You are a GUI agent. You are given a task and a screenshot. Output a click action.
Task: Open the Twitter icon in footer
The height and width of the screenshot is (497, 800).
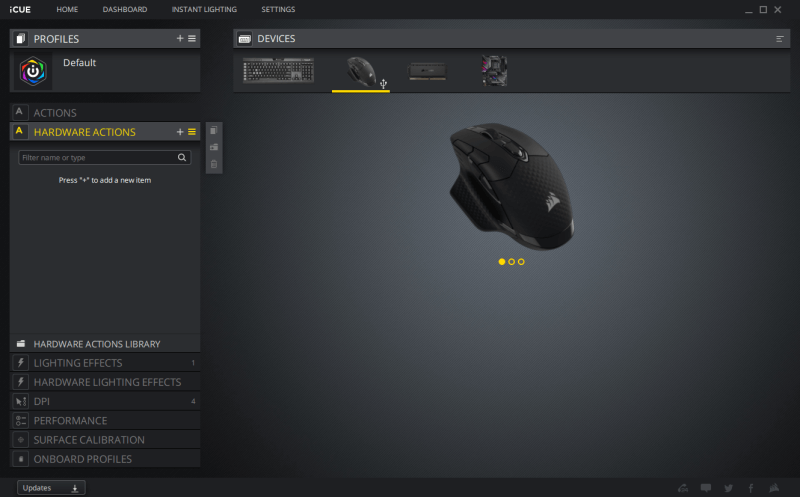[x=729, y=488]
